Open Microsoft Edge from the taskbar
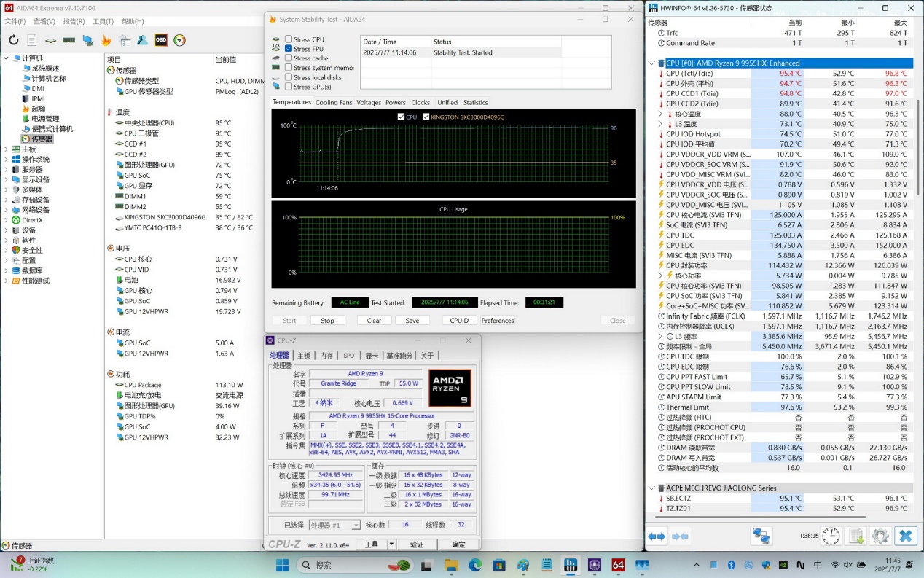The height and width of the screenshot is (578, 924). tap(475, 565)
